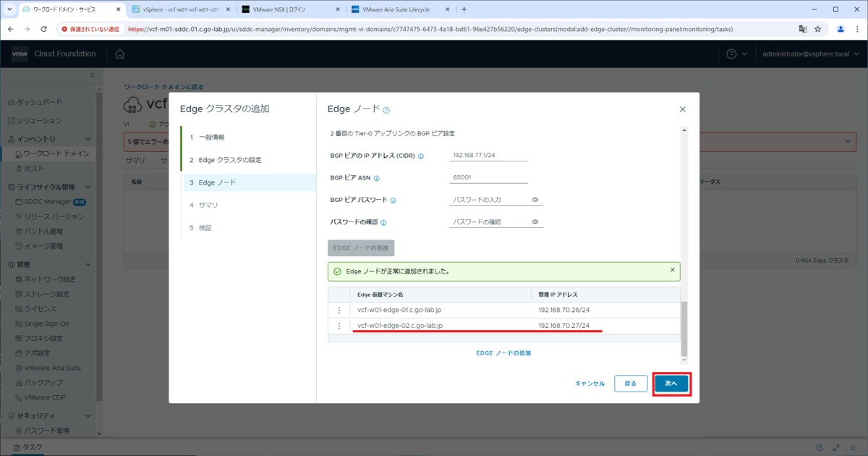Click the 戻る button
This screenshot has width=868, height=456.
click(x=631, y=384)
